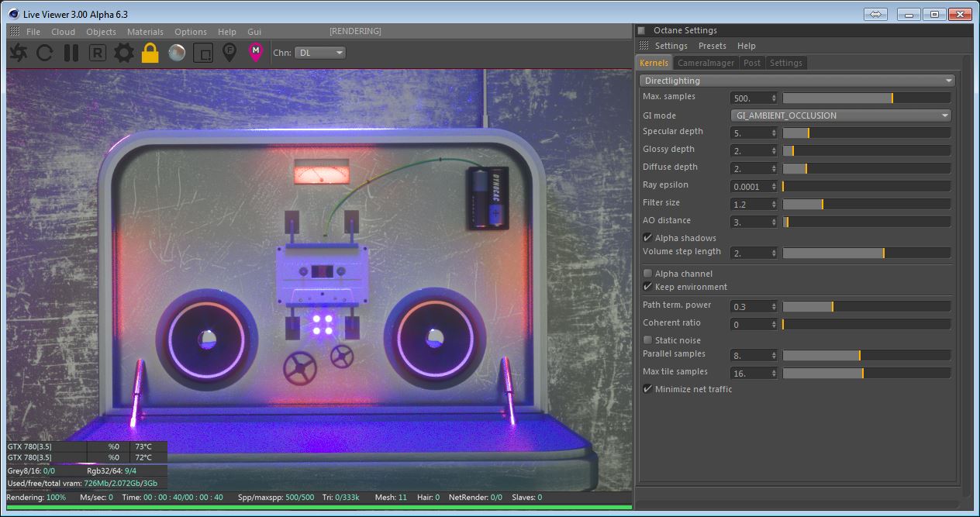Click the green render progress bar
This screenshot has width=980, height=517.
coord(319,507)
